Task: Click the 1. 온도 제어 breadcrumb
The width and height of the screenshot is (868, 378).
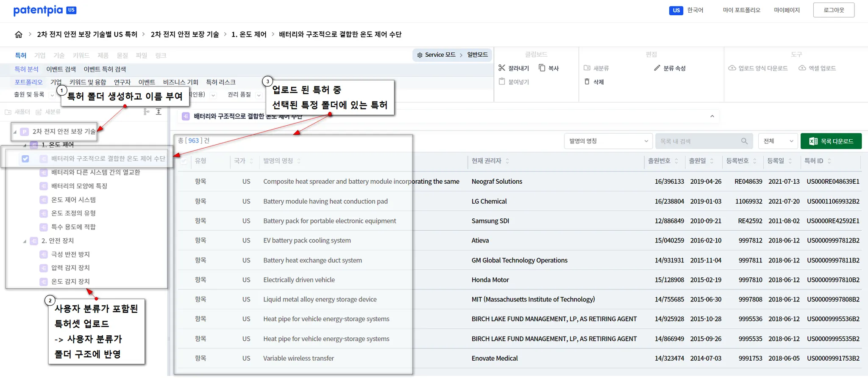Action: point(249,34)
